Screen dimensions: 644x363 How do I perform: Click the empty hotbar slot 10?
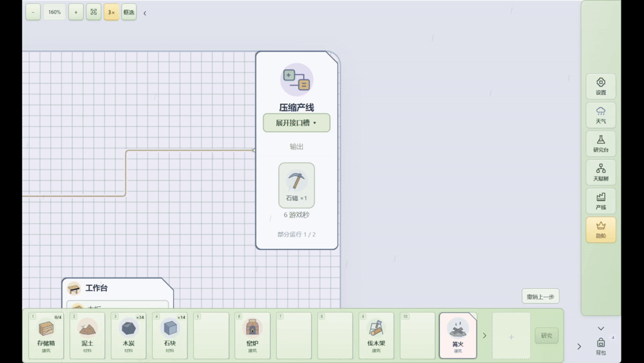point(418,335)
